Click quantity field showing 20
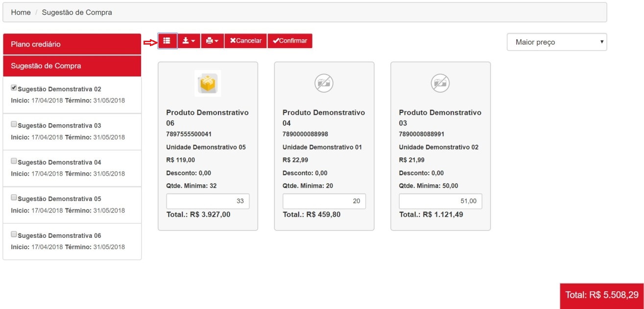This screenshot has width=644, height=309. pos(324,201)
